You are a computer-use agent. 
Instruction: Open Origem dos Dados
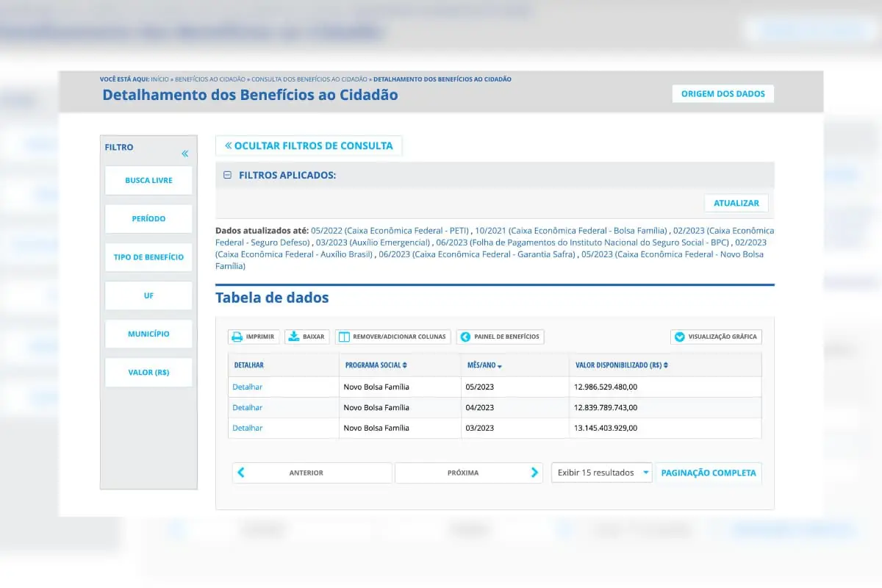723,93
